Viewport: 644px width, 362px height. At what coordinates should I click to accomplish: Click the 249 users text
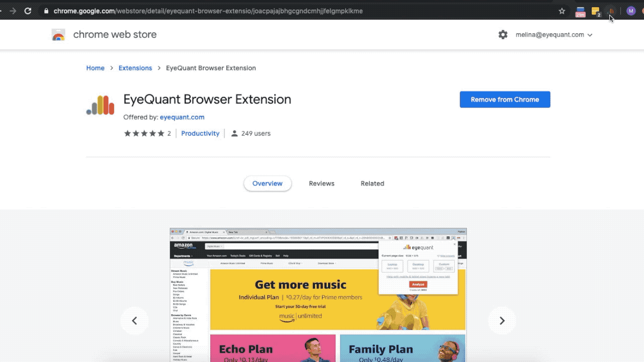point(256,133)
